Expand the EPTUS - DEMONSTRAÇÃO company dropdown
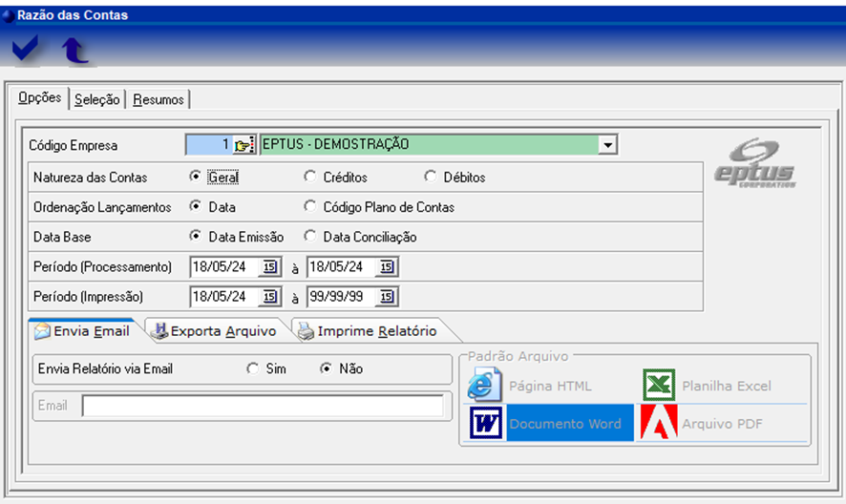Image resolution: width=846 pixels, height=504 pixels. click(605, 145)
